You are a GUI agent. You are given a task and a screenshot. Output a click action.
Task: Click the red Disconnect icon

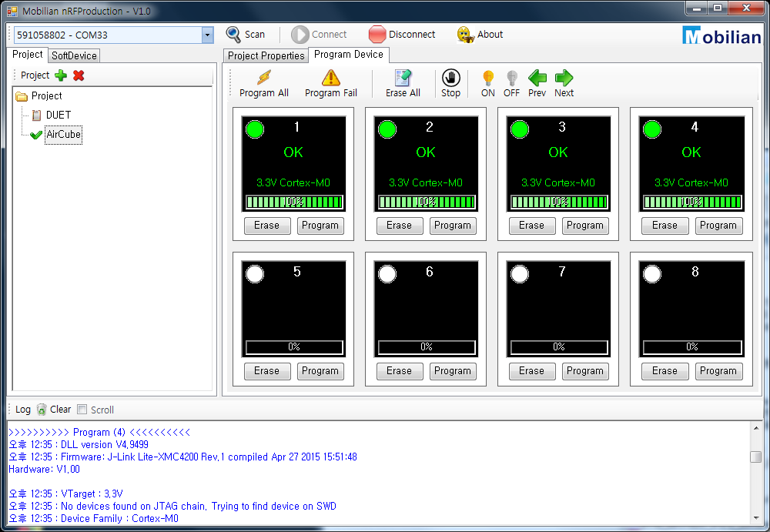point(377,35)
